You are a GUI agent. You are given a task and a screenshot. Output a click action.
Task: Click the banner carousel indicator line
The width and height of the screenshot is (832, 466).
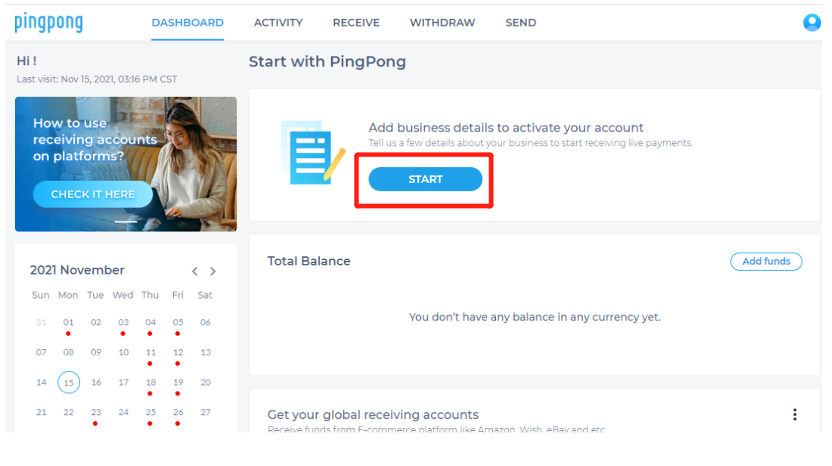126,221
